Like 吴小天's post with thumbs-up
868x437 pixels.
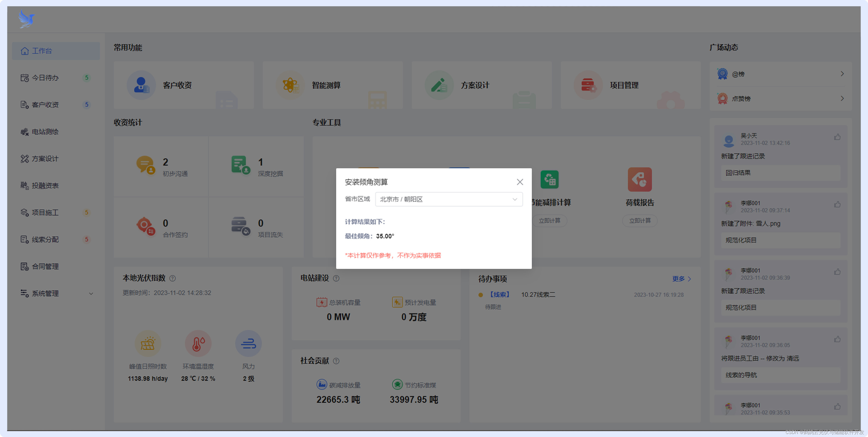(837, 137)
